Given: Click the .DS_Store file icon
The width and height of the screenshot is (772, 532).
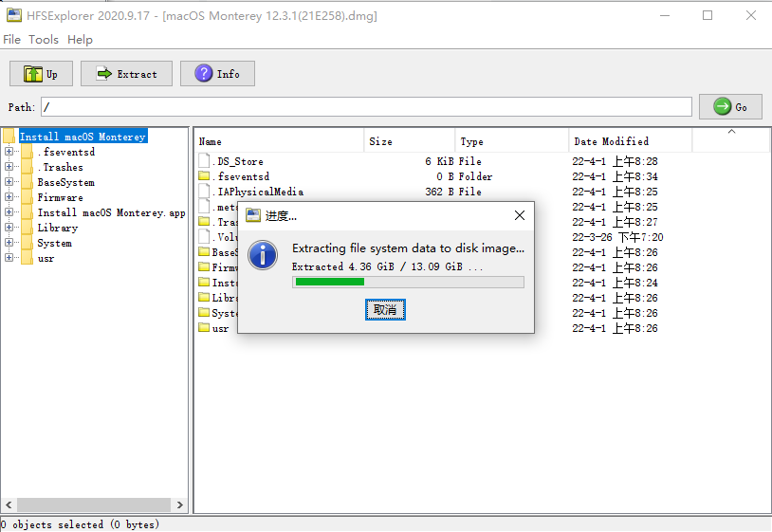Looking at the screenshot, I should (204, 161).
